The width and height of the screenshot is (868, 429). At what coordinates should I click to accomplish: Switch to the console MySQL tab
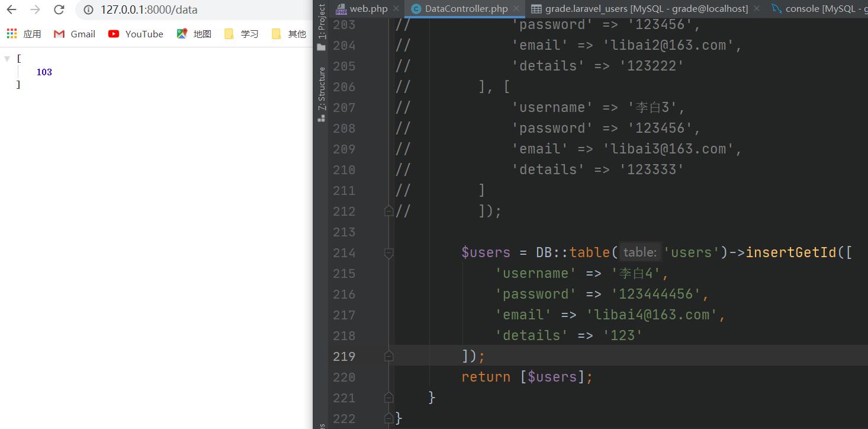pos(819,8)
